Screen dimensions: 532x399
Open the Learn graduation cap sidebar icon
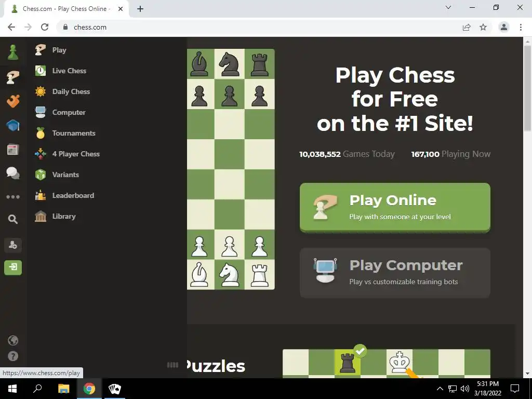13,125
